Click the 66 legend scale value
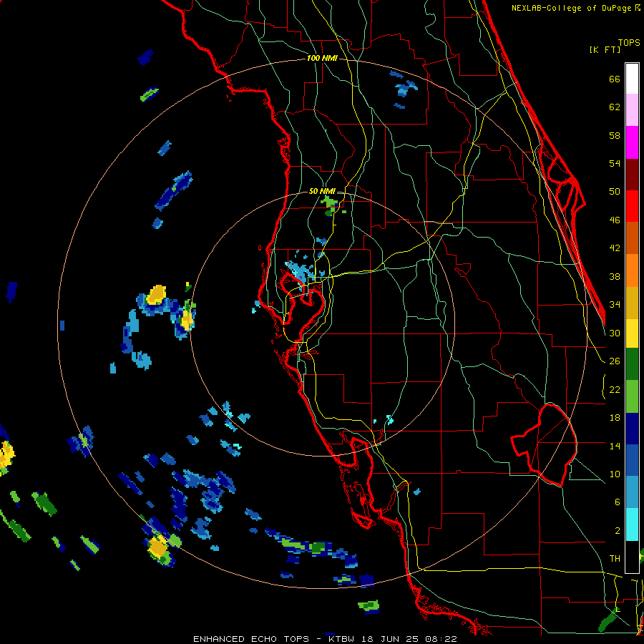This screenshot has height=644, width=644. (x=615, y=79)
